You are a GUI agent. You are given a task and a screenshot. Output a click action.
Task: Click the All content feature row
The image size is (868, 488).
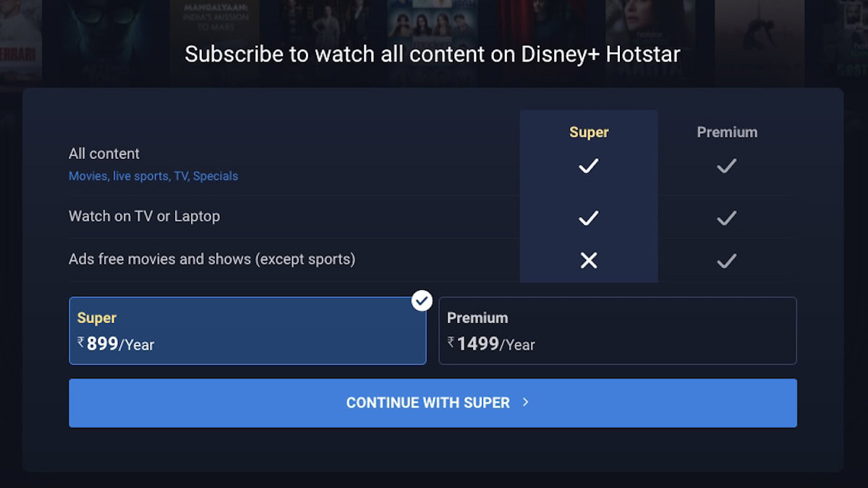click(104, 153)
